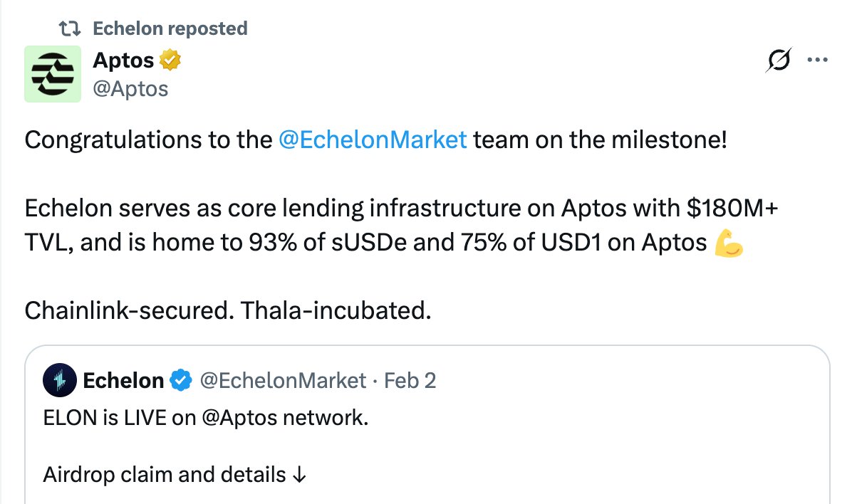Click the blue verified badge next to Echelon
Image resolution: width=852 pixels, height=504 pixels.
(181, 381)
